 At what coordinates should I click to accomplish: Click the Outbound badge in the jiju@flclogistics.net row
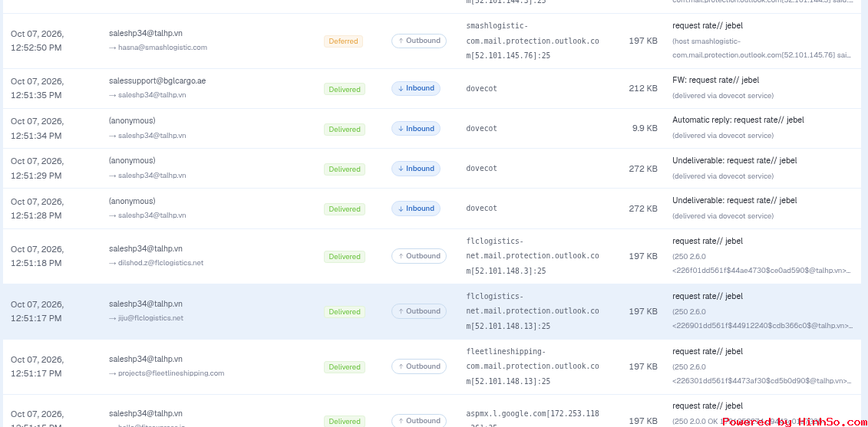point(418,311)
